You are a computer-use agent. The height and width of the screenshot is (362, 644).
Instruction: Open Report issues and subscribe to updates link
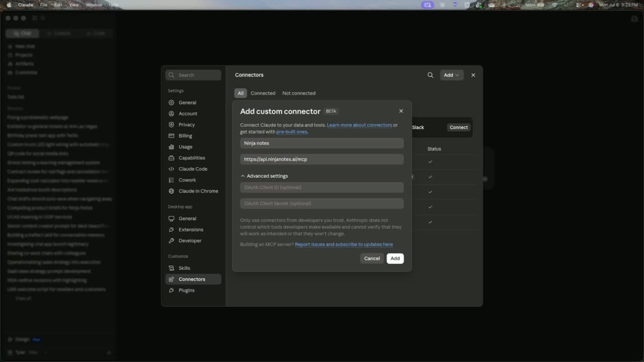[x=344, y=244]
